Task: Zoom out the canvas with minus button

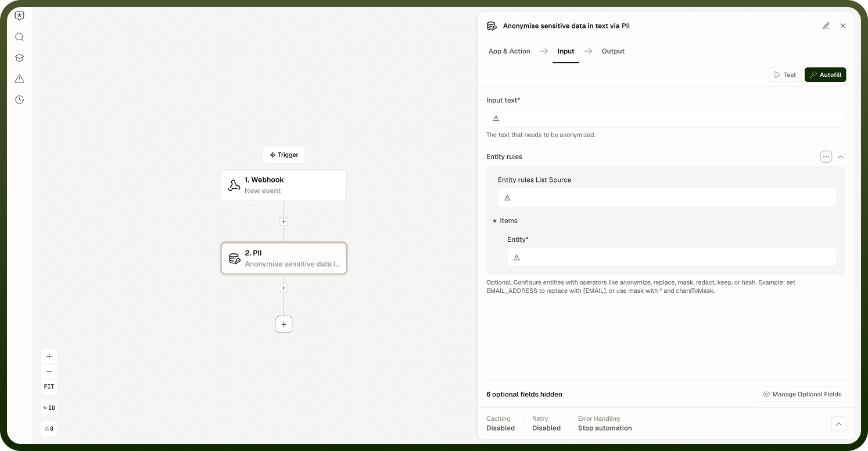Action: 49,371
